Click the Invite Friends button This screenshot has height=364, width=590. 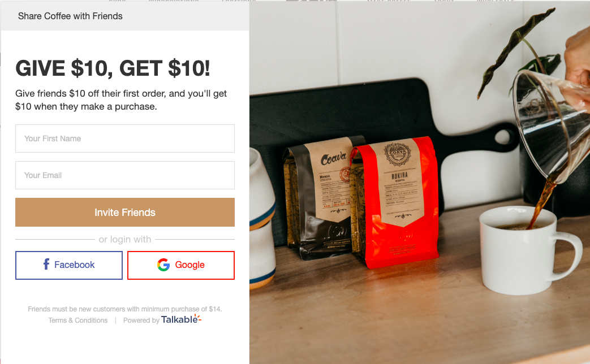pyautogui.click(x=125, y=213)
